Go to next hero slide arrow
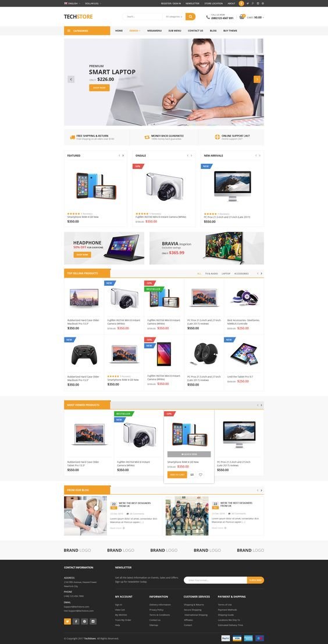The height and width of the screenshot is (644, 328). click(x=257, y=80)
